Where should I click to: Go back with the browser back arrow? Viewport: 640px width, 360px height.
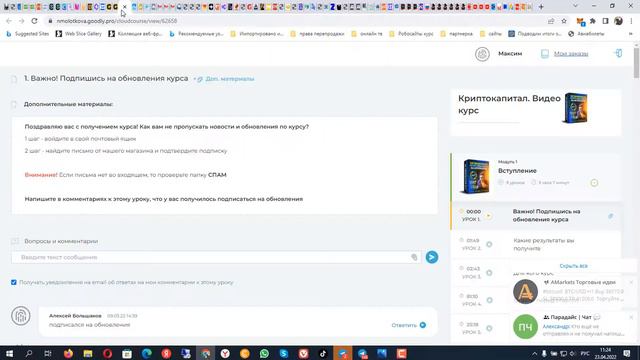[9, 21]
